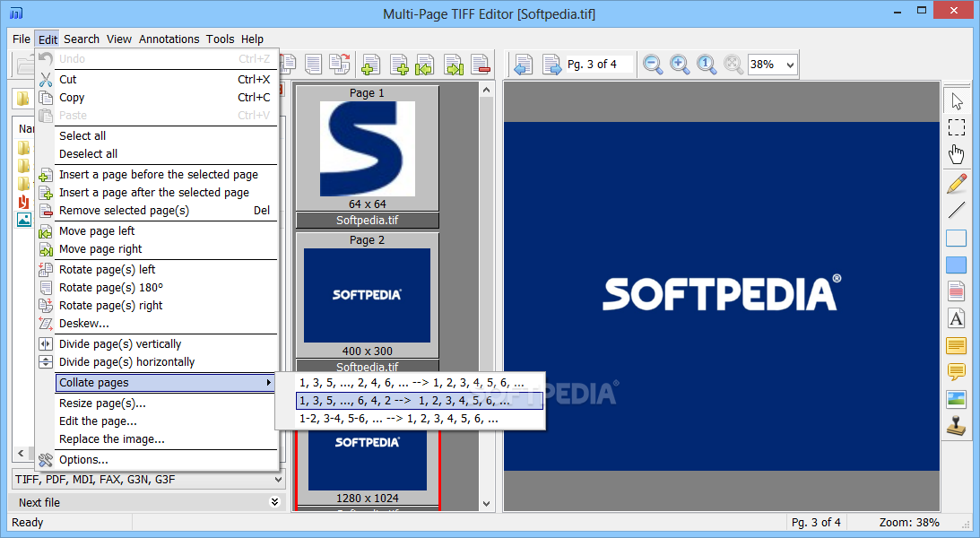980x538 pixels.
Task: Select the dashed rectangle selection tool
Action: (x=957, y=127)
